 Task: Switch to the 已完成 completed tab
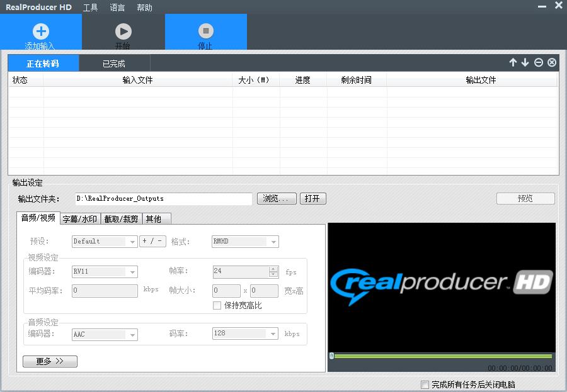115,63
